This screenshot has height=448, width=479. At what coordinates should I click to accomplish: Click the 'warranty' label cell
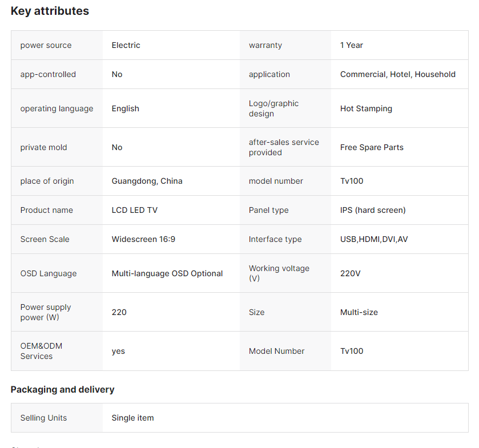click(x=265, y=45)
